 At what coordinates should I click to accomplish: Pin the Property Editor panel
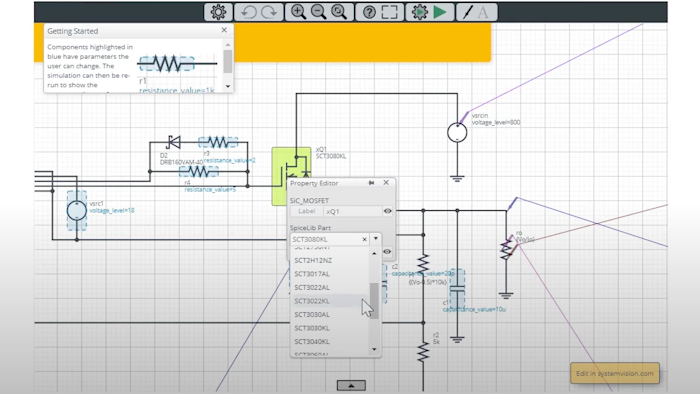pos(371,183)
